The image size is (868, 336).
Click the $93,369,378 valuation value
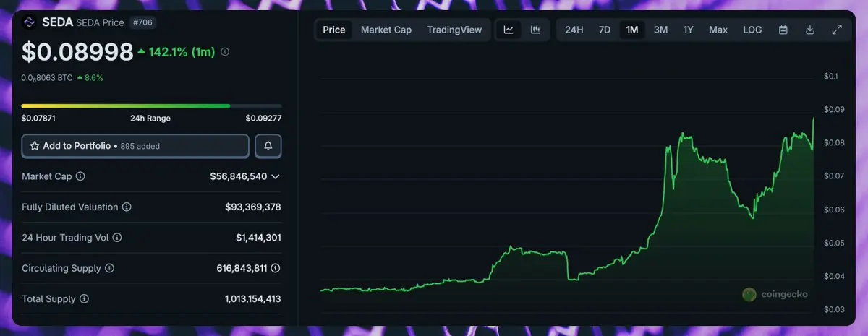(253, 207)
